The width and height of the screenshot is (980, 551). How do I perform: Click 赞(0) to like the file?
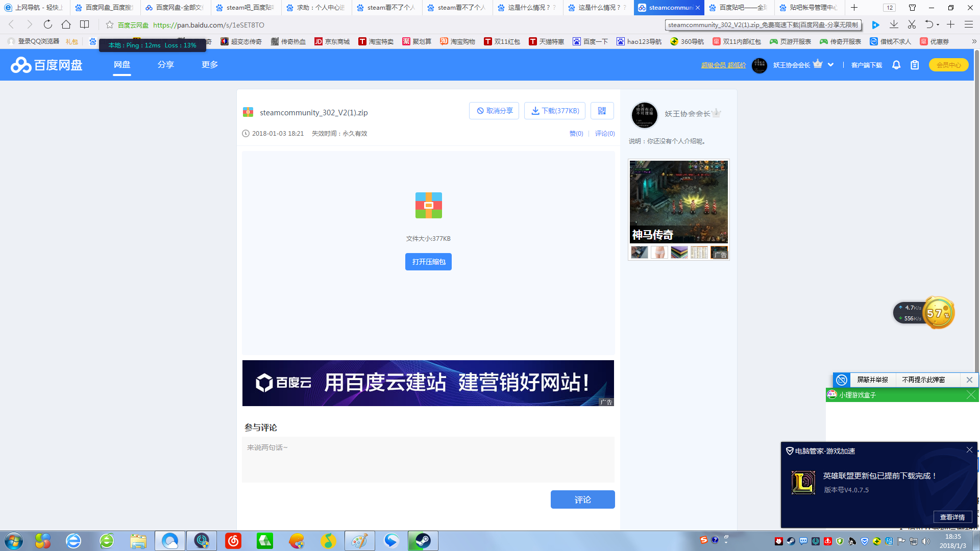point(576,134)
